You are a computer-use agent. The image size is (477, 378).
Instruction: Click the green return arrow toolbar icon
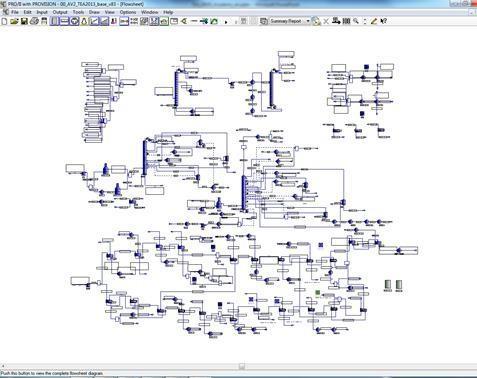click(x=214, y=21)
